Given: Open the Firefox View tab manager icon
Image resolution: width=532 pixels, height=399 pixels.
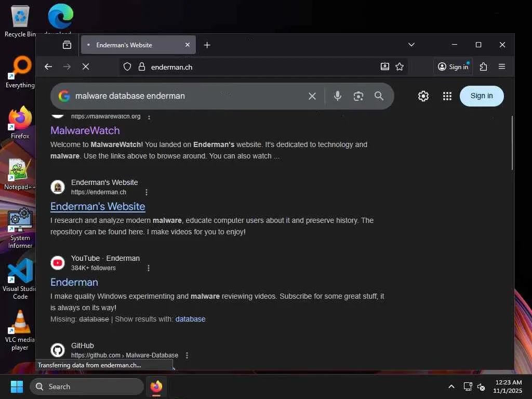Looking at the screenshot, I should coord(67,45).
